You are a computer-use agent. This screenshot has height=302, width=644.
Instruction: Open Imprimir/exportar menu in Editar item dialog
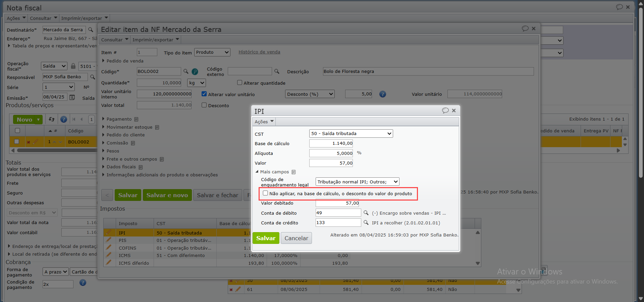156,40
